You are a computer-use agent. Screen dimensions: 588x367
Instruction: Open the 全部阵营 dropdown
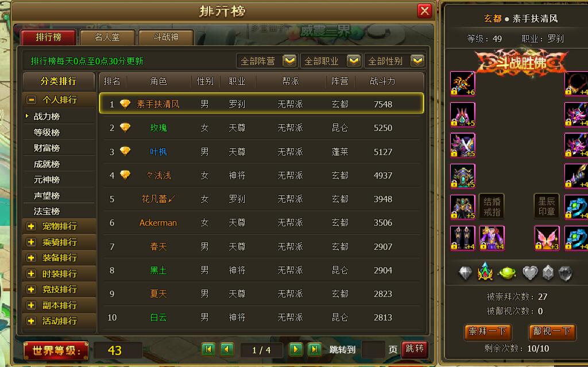click(266, 61)
